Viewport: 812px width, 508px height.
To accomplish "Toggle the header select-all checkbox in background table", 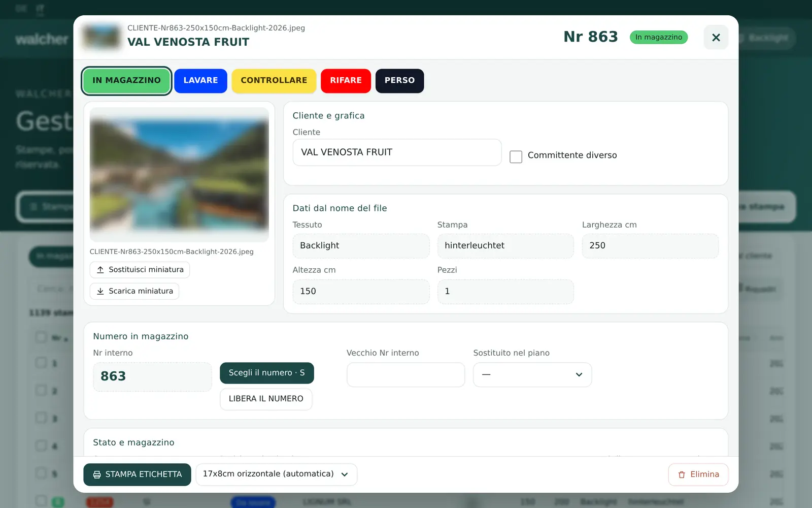I will [41, 337].
